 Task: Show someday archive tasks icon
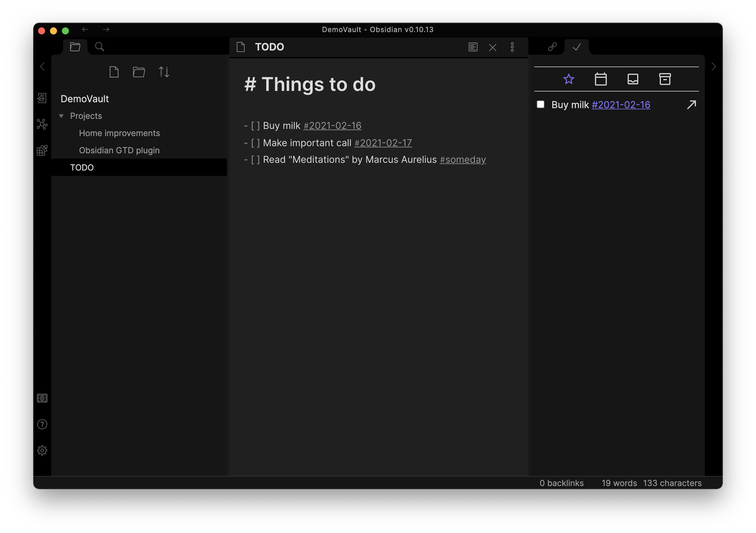pos(665,79)
